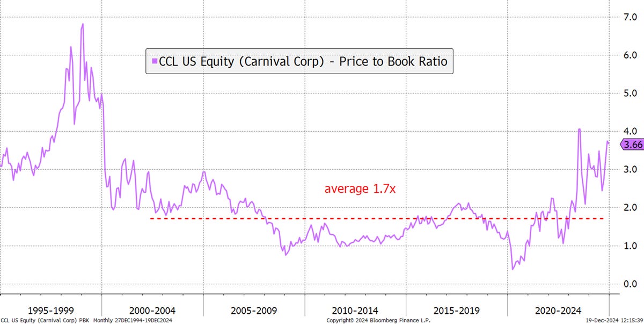The image size is (644, 324).
Task: Select the 2015-2019 x-axis label
Action: click(456, 311)
